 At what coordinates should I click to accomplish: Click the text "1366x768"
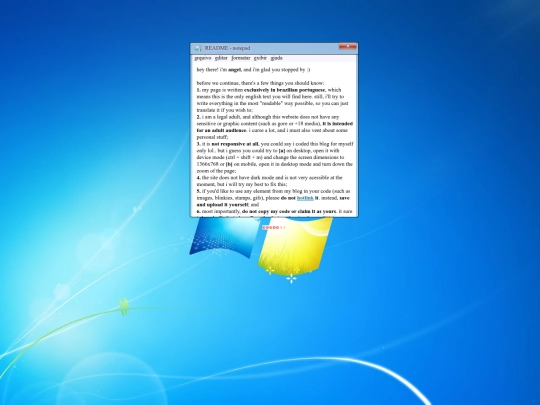[208, 164]
